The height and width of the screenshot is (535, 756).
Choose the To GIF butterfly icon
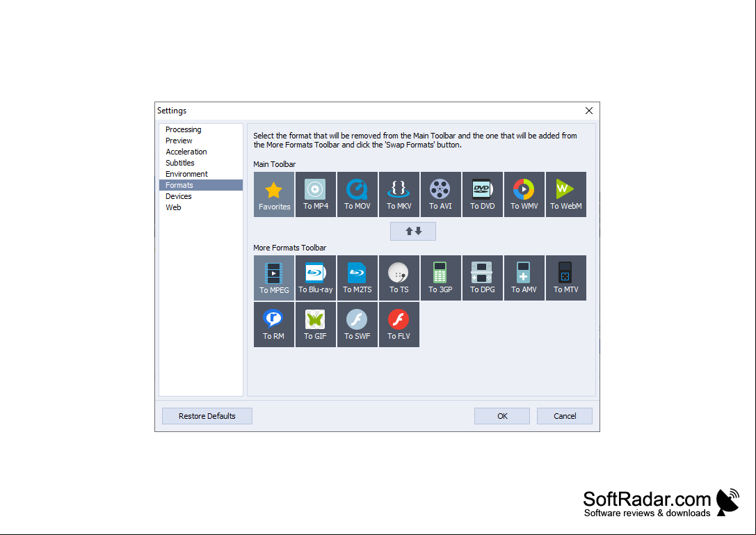[x=316, y=324]
